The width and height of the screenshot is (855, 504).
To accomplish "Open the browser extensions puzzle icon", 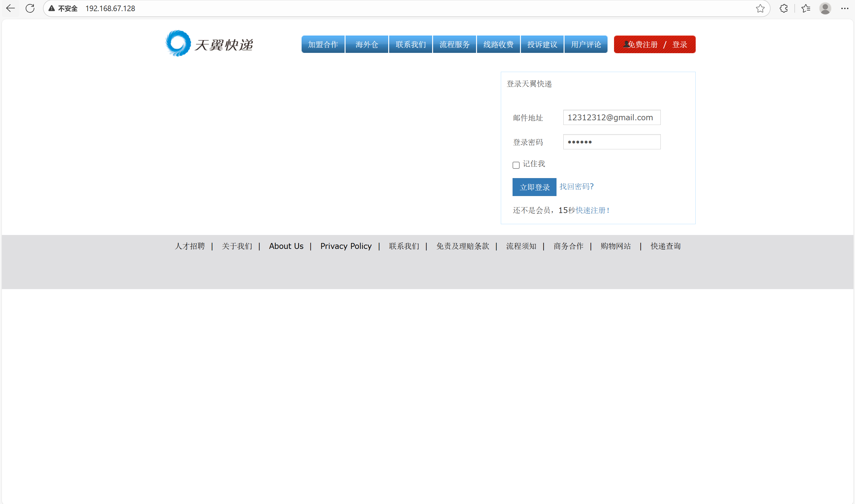I will [x=783, y=8].
